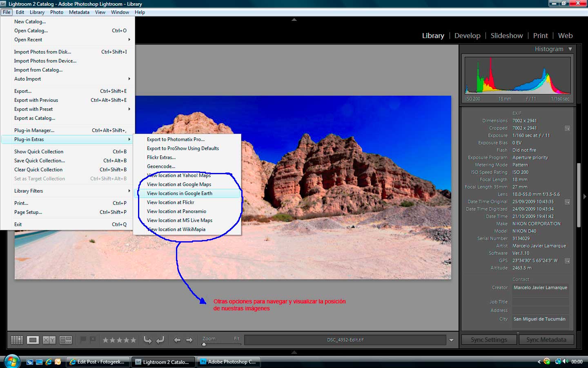Expand the Library Filters submenu
588x368 pixels.
(68, 191)
